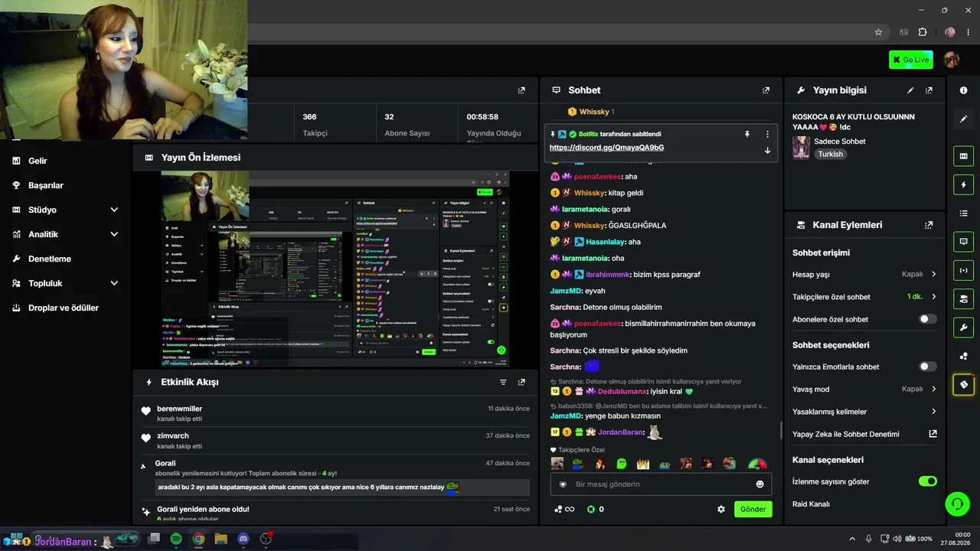Open chat settings gear icon

(x=720, y=509)
